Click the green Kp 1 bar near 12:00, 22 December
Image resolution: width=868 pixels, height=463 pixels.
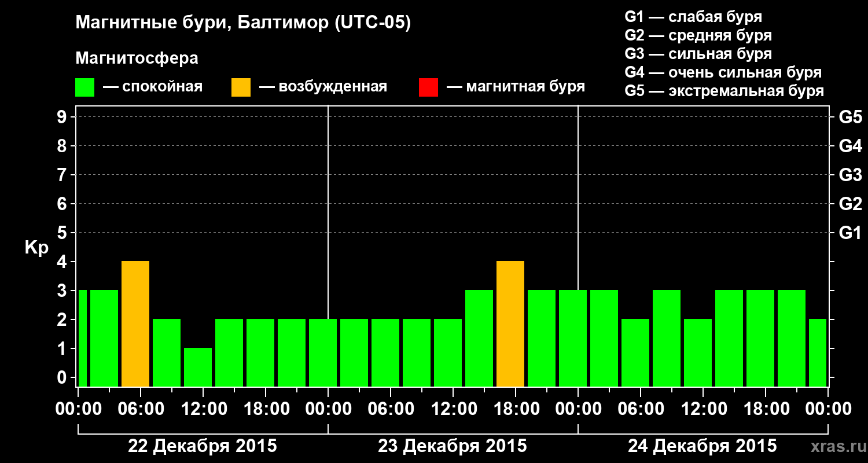pyautogui.click(x=198, y=367)
